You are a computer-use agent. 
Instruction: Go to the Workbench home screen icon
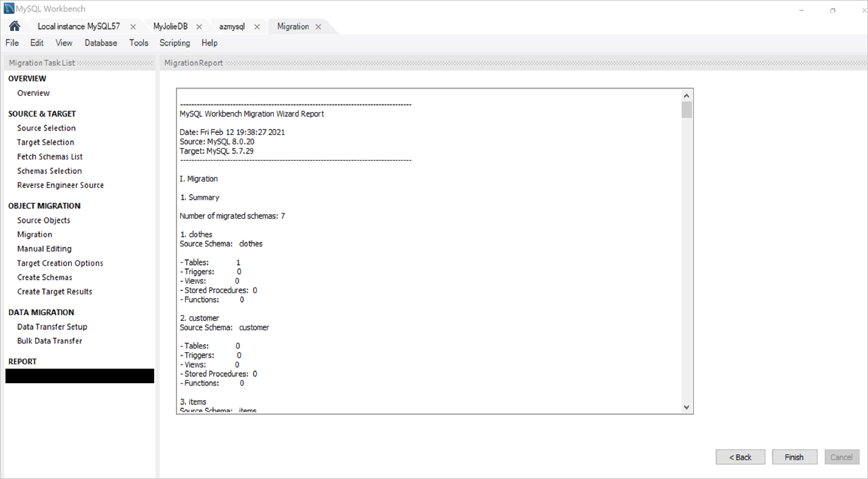pos(15,26)
